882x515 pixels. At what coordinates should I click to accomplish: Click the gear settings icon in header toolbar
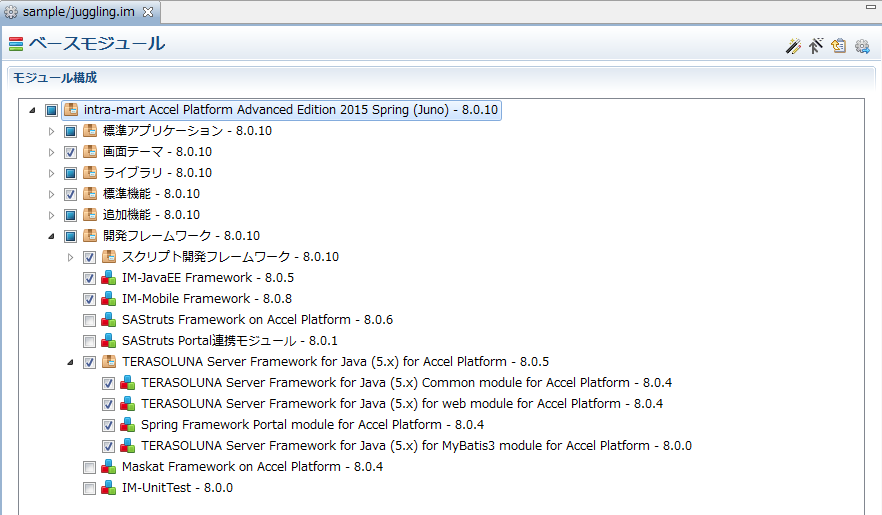point(862,46)
